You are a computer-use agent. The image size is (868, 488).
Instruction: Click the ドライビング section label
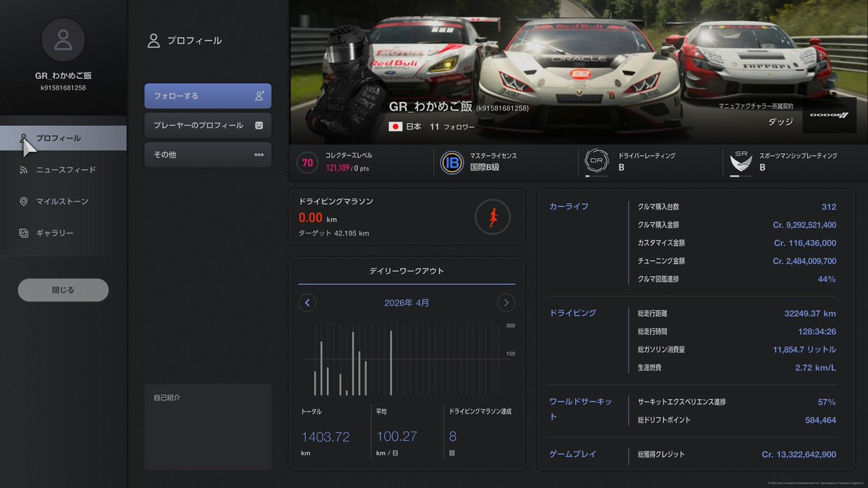pos(573,313)
